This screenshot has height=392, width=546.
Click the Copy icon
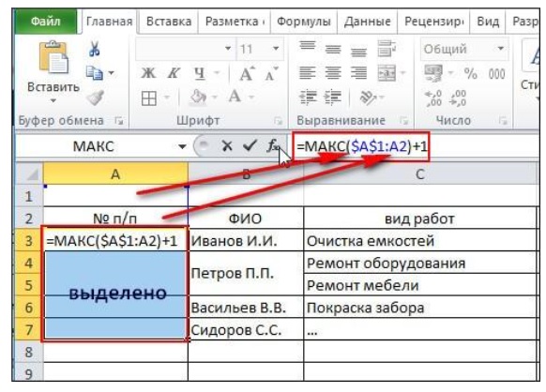click(x=95, y=73)
